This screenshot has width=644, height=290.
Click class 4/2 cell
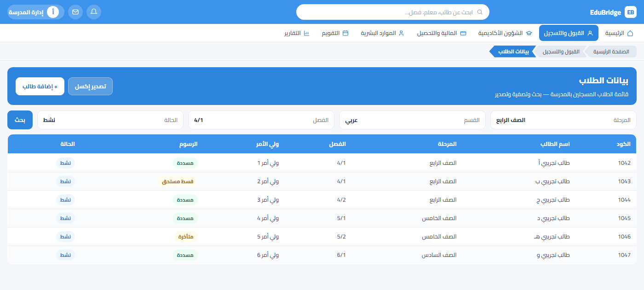click(341, 200)
